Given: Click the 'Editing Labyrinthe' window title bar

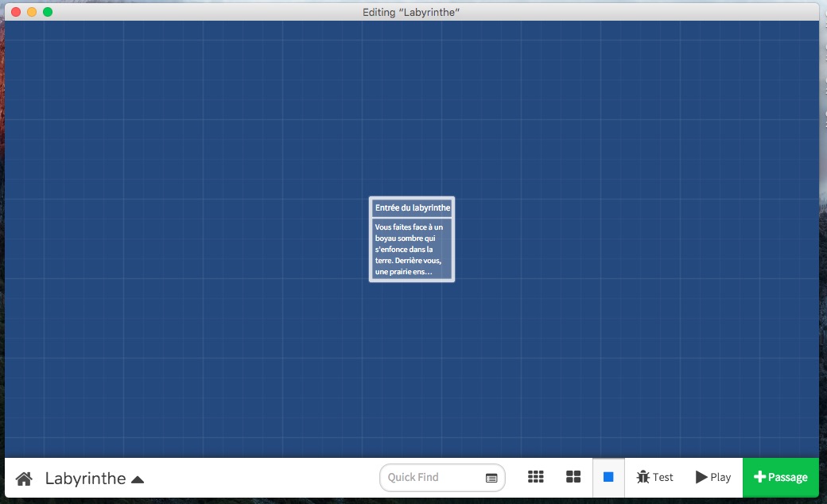Looking at the screenshot, I should [411, 12].
